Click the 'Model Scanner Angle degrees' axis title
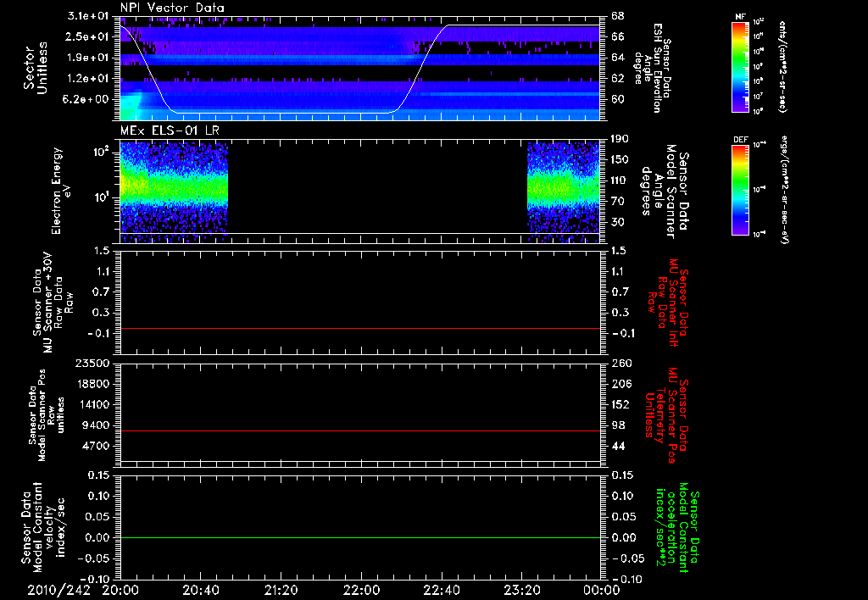The width and height of the screenshot is (868, 600). pyautogui.click(x=665, y=192)
